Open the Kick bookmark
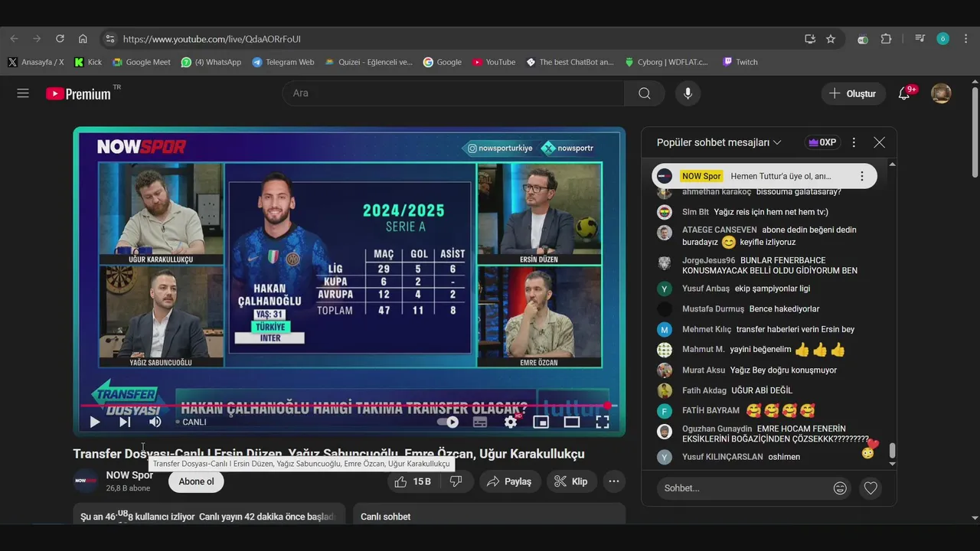 click(88, 62)
